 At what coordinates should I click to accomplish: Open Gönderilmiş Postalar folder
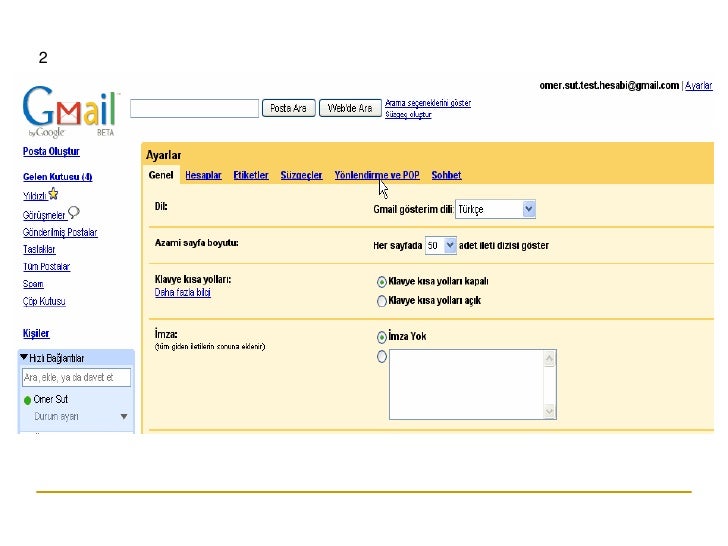tap(60, 233)
